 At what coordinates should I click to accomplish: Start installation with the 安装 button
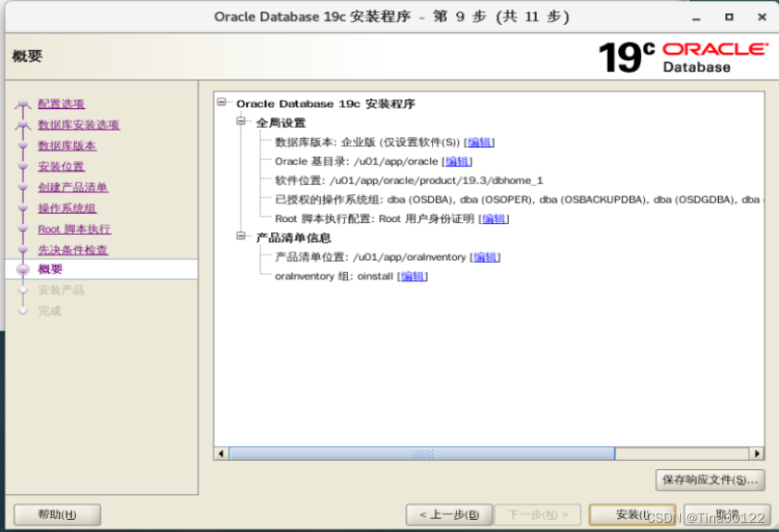[x=633, y=514]
